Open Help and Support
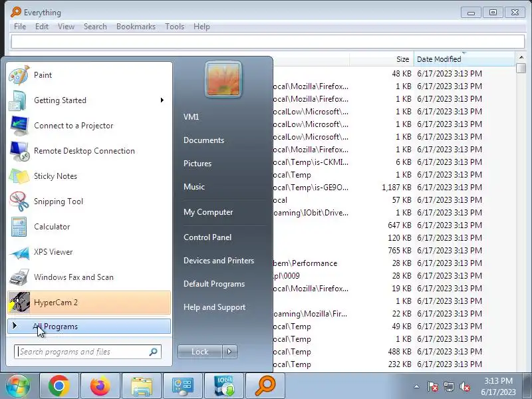This screenshot has height=399, width=532. tap(214, 307)
